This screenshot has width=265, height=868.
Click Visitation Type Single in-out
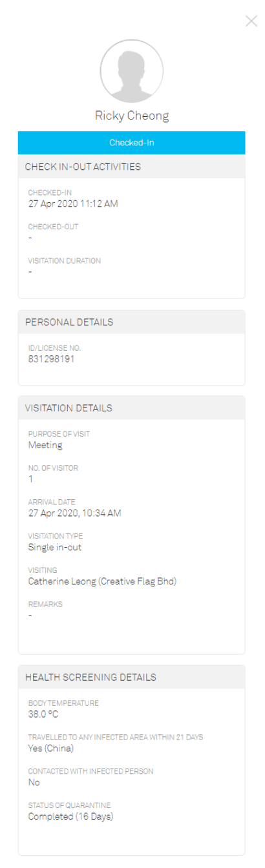[55, 547]
